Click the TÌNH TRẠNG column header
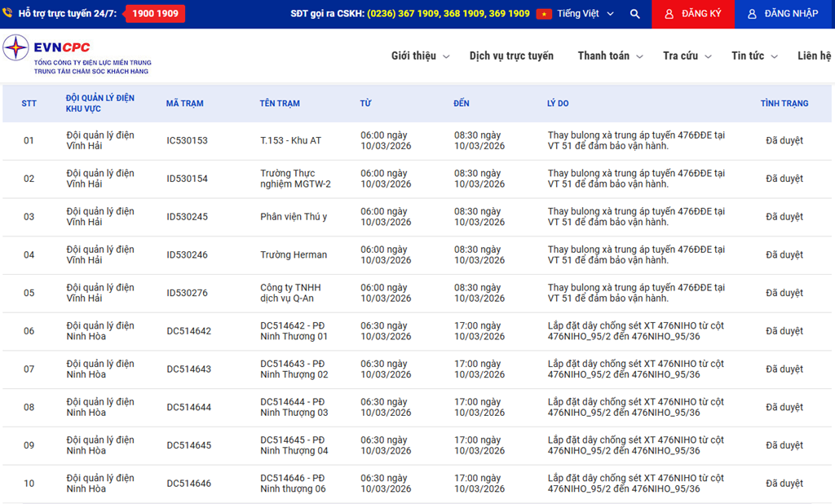 (784, 104)
